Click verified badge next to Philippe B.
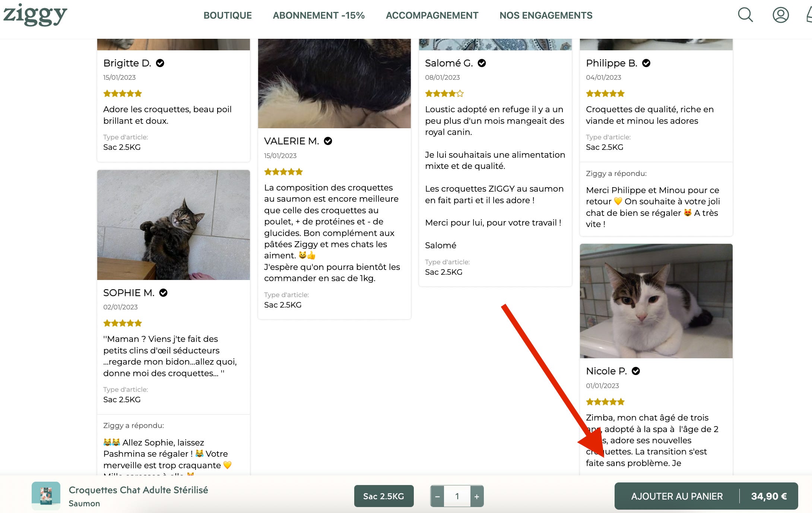The width and height of the screenshot is (812, 513). 646,63
